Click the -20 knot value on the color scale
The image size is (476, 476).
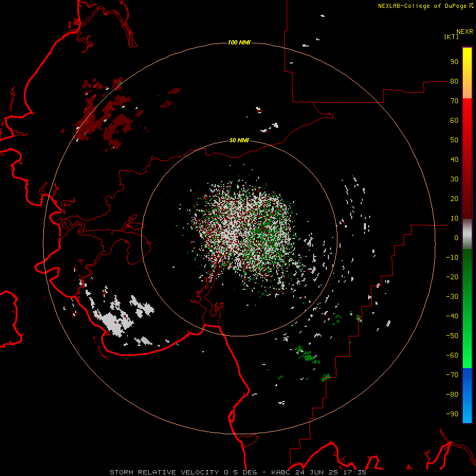point(452,277)
